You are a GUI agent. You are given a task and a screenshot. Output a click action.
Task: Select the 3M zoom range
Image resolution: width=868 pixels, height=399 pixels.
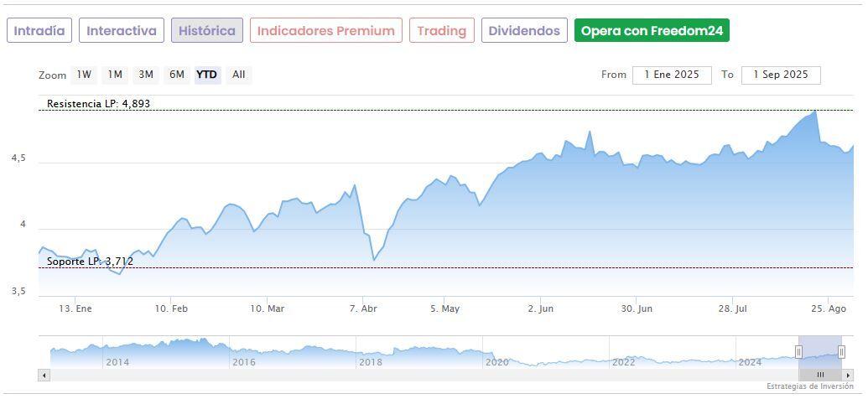click(146, 75)
